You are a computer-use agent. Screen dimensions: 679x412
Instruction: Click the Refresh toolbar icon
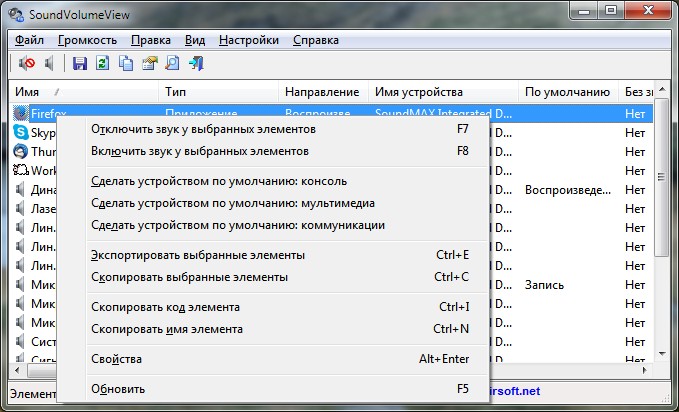point(103,63)
